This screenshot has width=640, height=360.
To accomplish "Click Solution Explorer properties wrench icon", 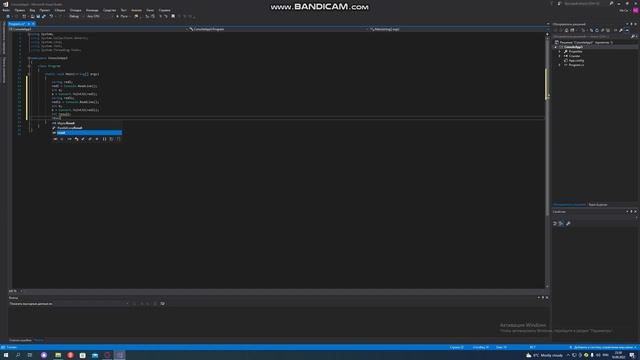I will point(621,30).
